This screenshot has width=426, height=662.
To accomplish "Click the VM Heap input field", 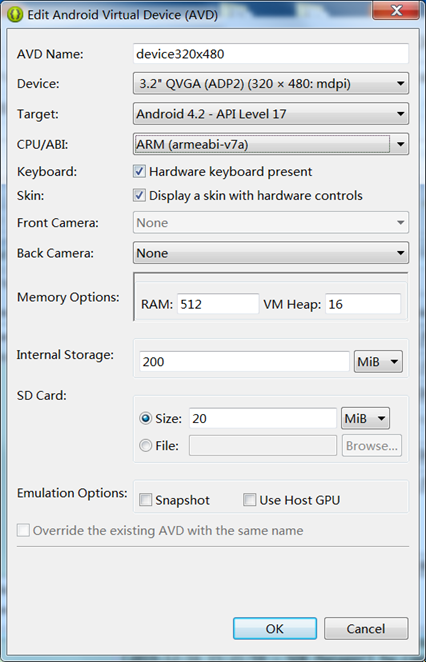I will click(363, 304).
